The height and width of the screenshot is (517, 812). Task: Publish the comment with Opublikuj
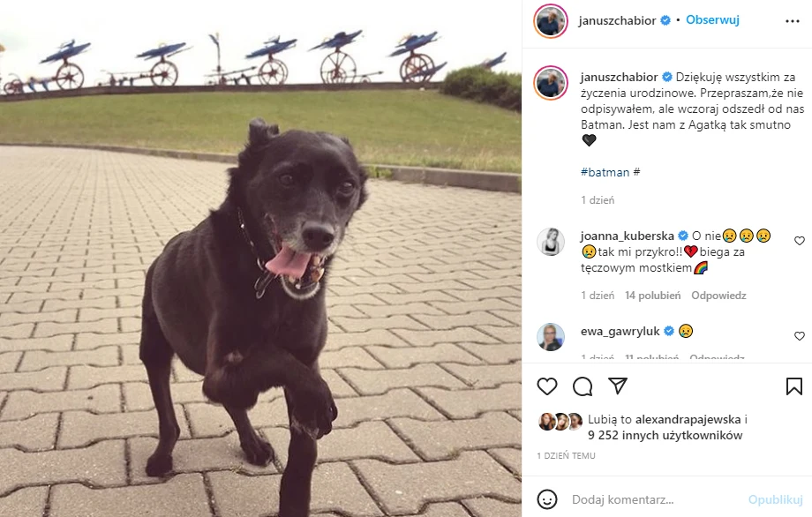point(775,499)
